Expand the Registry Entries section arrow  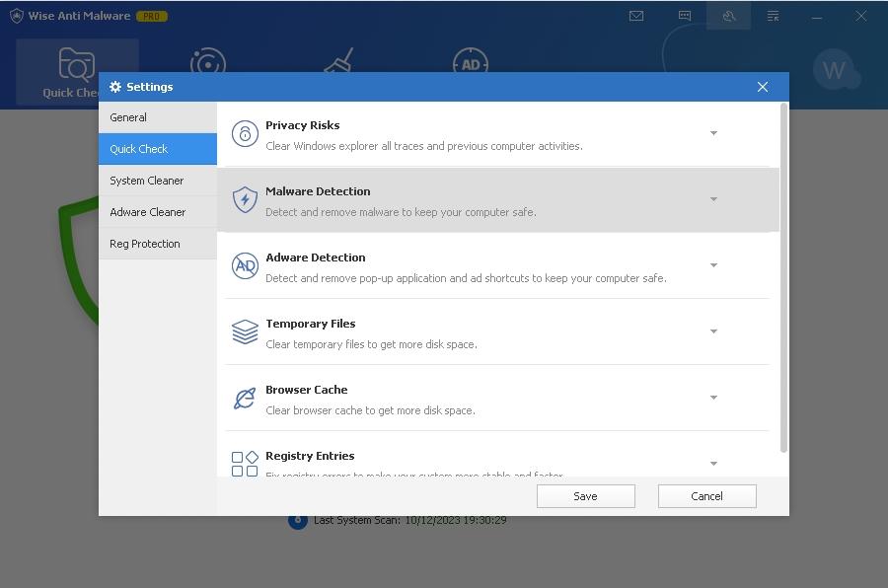point(713,464)
